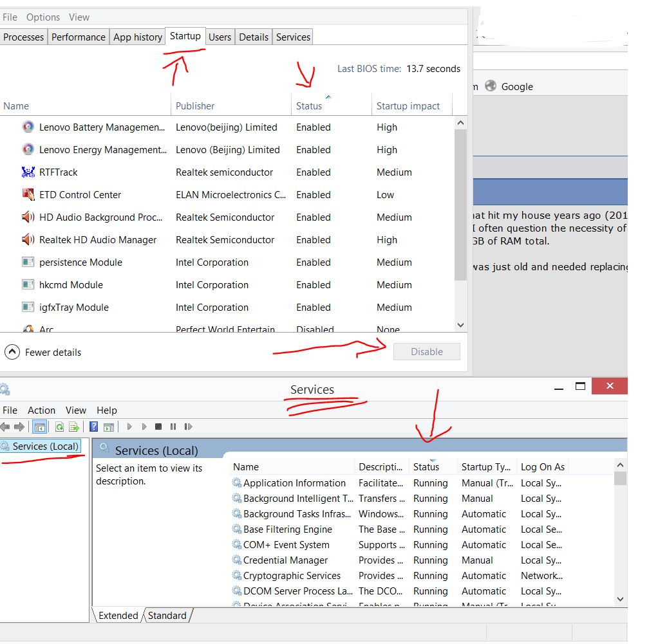This screenshot has height=644, width=658.
Task: Click the Export List toolbar icon
Action: 74,427
